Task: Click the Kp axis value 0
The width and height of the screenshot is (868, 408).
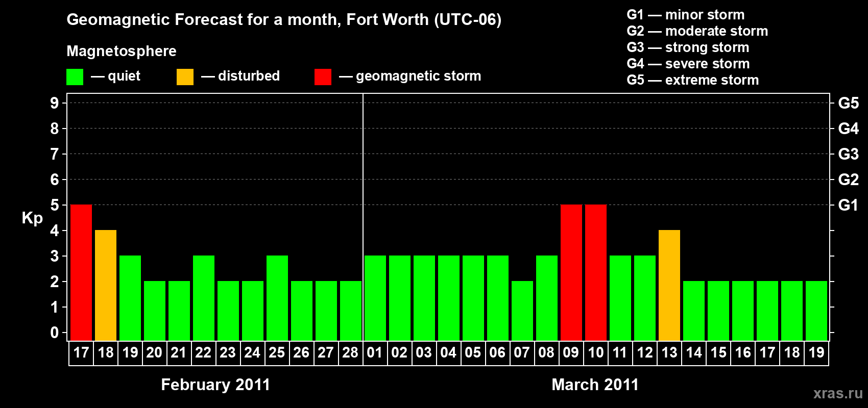Action: 55,333
